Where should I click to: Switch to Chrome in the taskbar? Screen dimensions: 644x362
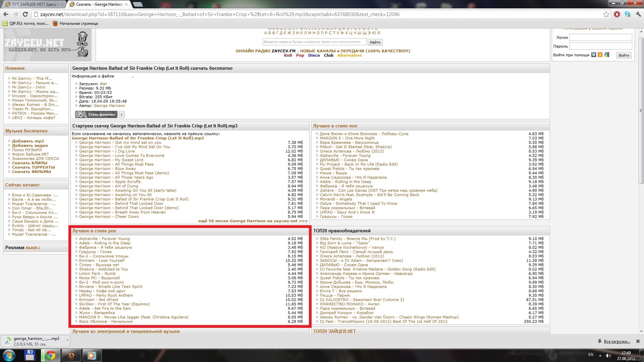50,355
